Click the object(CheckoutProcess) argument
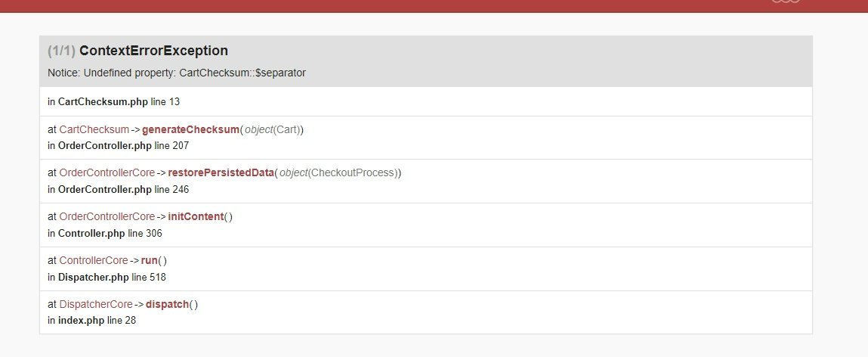The image size is (868, 357). click(x=338, y=173)
